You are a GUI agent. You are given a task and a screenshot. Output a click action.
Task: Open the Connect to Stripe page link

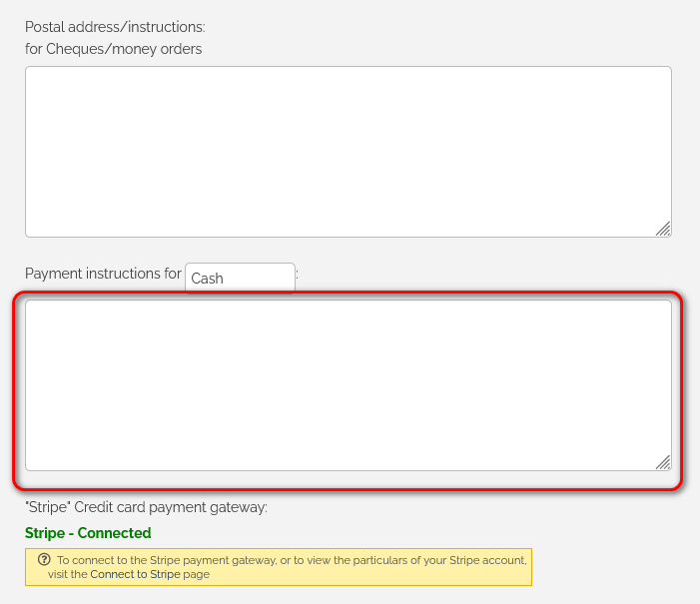(135, 574)
